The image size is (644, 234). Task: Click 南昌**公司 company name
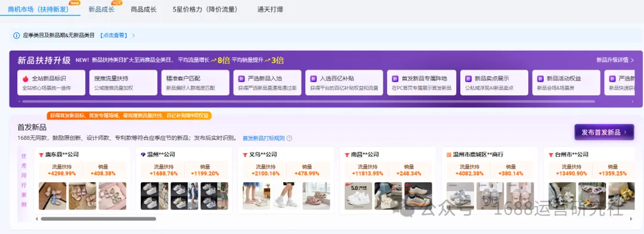[365, 154]
